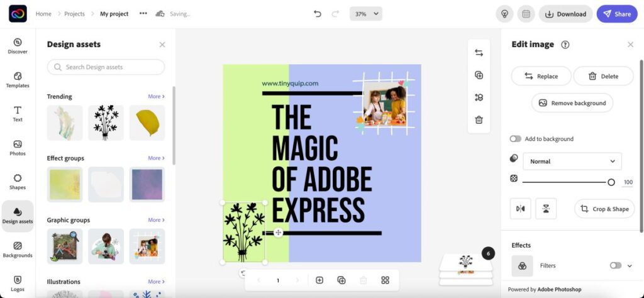Show more Graphic groups
644x298 pixels.
point(156,220)
